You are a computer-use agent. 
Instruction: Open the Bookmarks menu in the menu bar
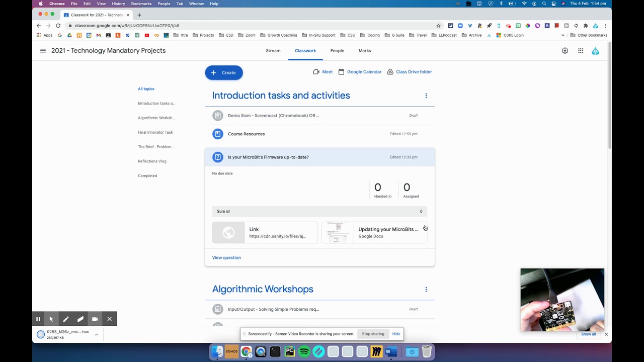point(141,4)
